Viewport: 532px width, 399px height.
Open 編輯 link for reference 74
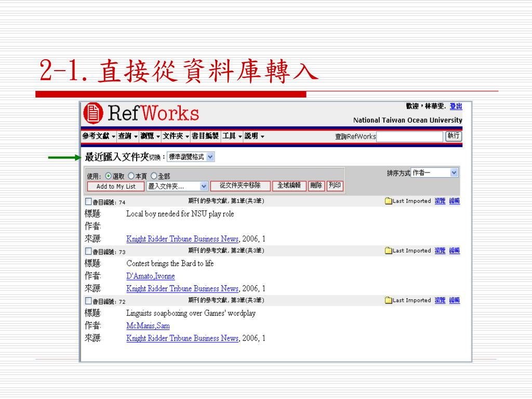[x=454, y=201]
